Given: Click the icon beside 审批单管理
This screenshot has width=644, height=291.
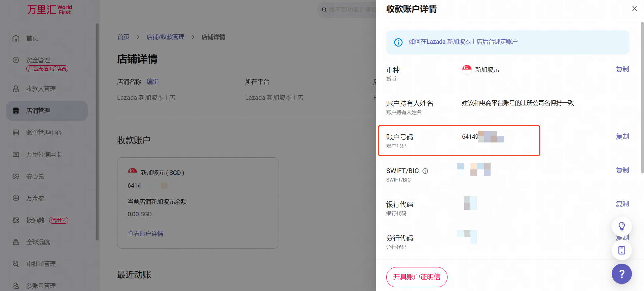Looking at the screenshot, I should [x=16, y=264].
